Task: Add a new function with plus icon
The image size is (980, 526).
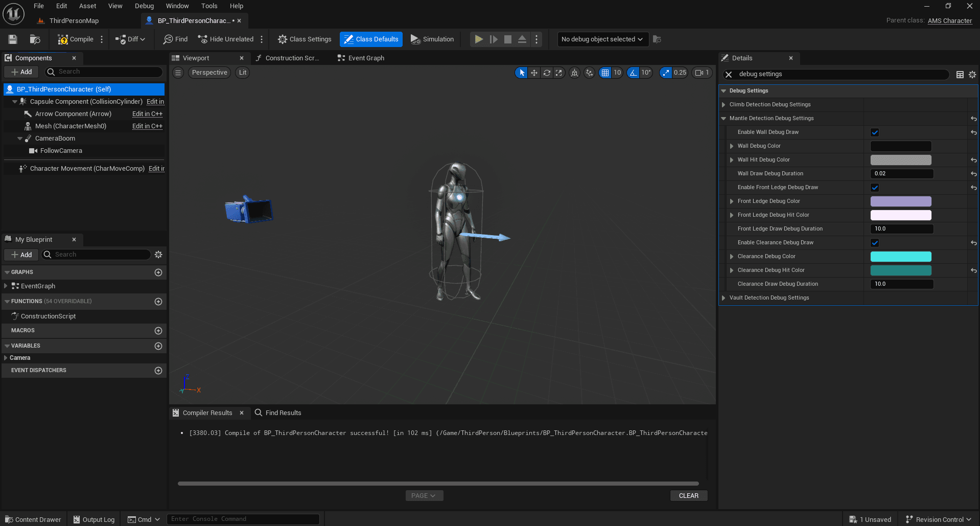Action: point(158,302)
